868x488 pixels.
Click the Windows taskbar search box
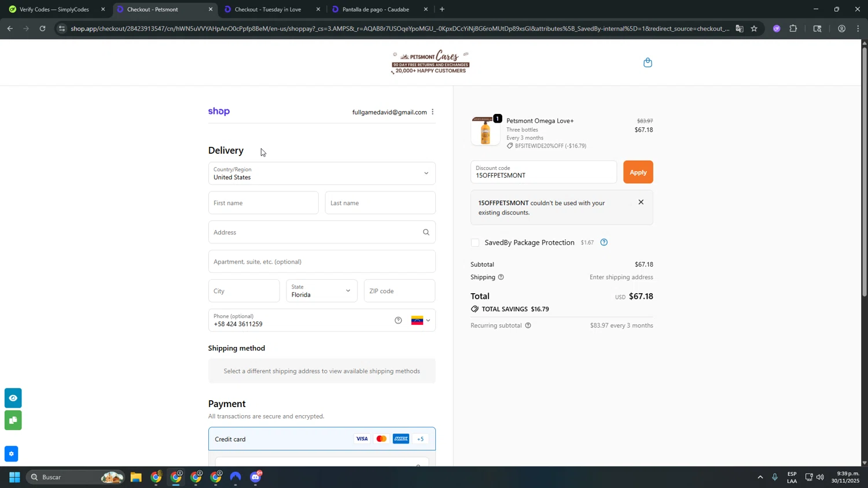75,478
